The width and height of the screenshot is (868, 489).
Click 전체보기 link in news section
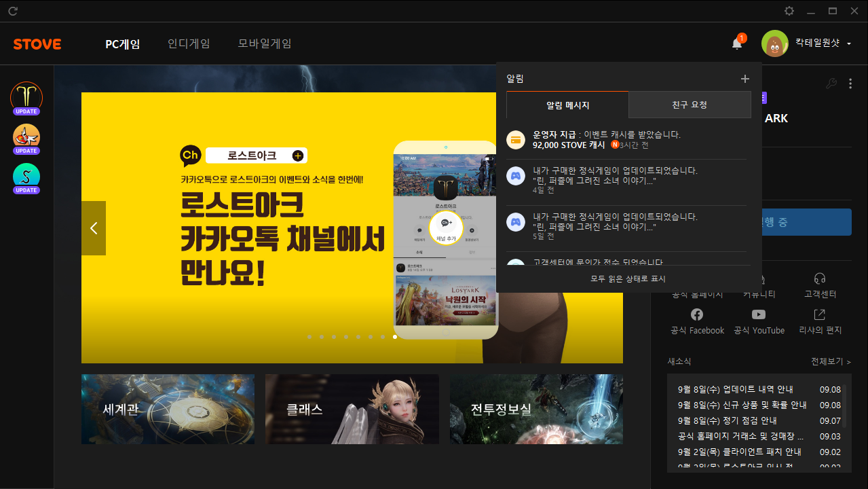coord(831,362)
